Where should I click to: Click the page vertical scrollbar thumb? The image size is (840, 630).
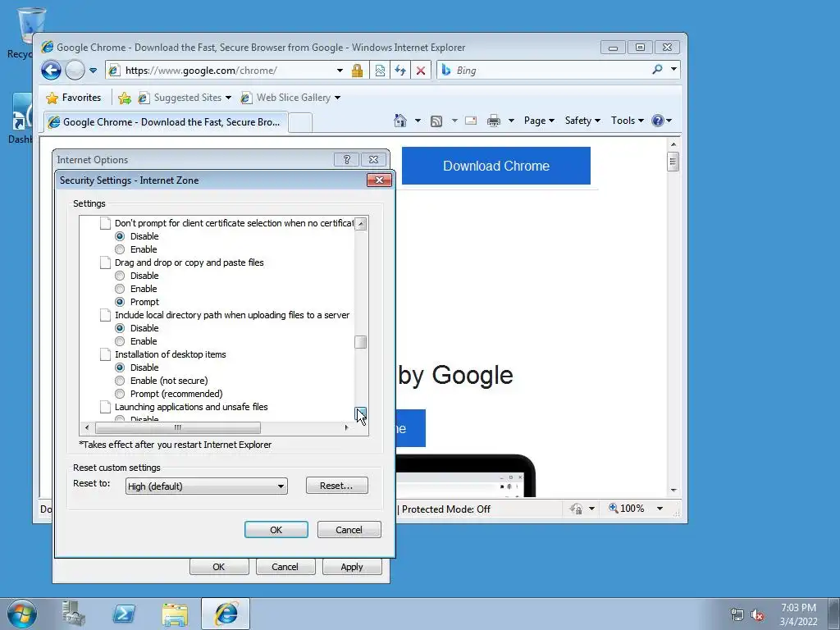point(673,162)
